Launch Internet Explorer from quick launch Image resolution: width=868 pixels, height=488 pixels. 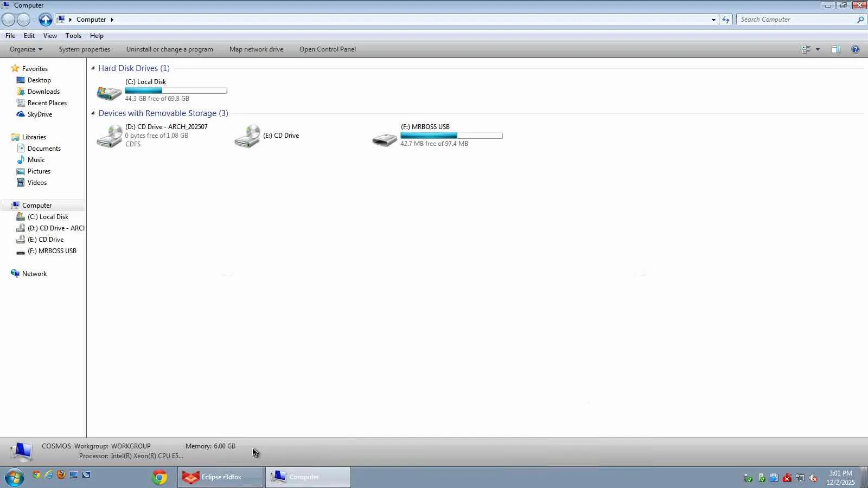(49, 475)
